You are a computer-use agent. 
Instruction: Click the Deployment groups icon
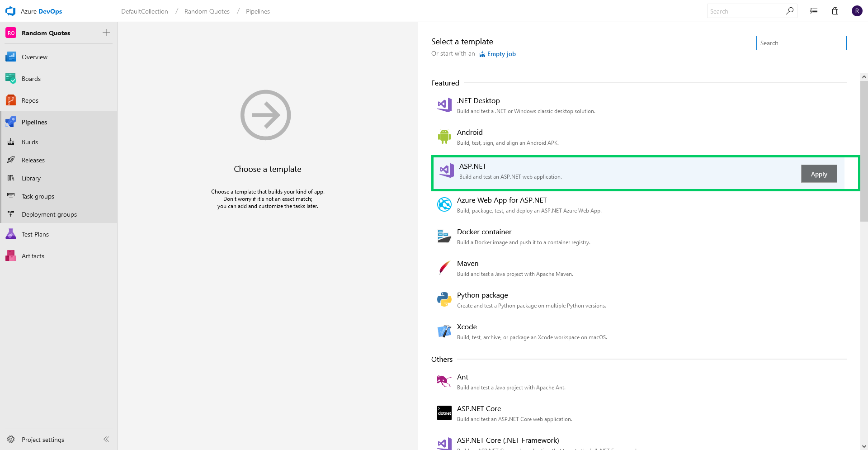(11, 214)
